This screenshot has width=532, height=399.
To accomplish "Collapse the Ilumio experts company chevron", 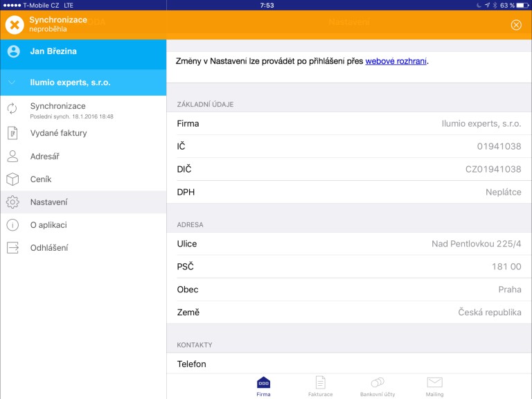I will click(x=12, y=82).
